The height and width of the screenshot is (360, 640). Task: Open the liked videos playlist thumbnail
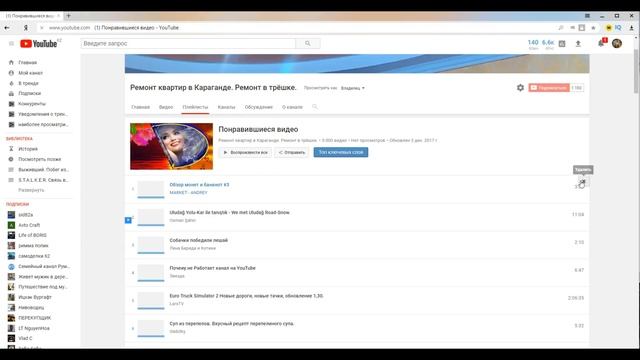171,146
